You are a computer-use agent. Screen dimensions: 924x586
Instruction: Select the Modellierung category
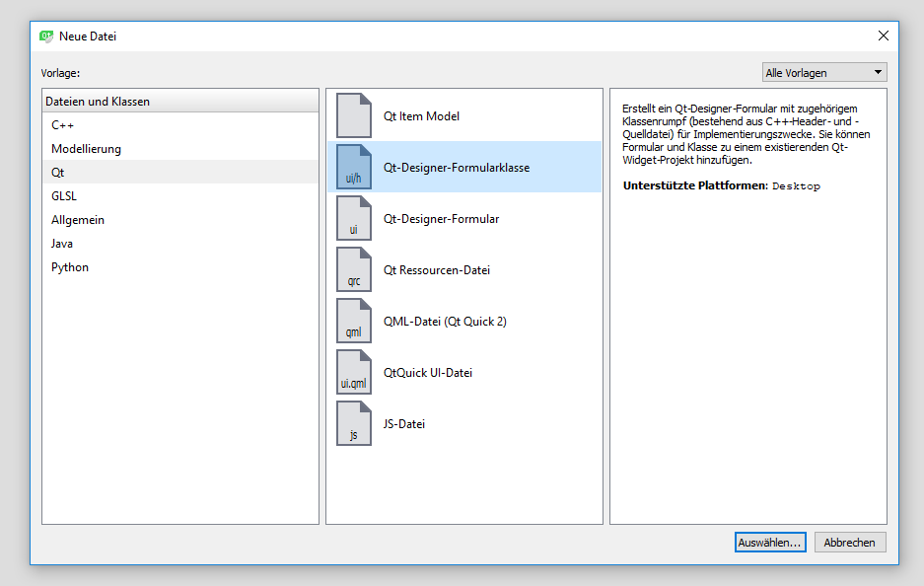pyautogui.click(x=180, y=149)
